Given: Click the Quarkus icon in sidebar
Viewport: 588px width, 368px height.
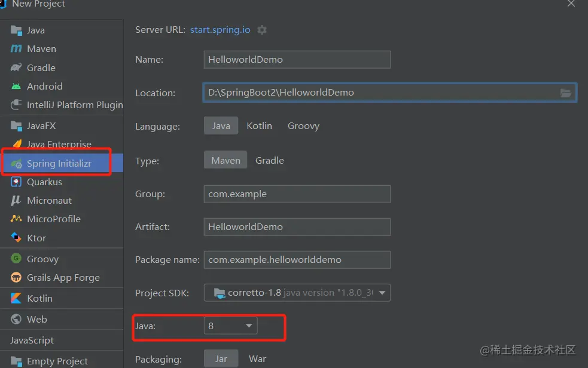Looking at the screenshot, I should (x=16, y=182).
